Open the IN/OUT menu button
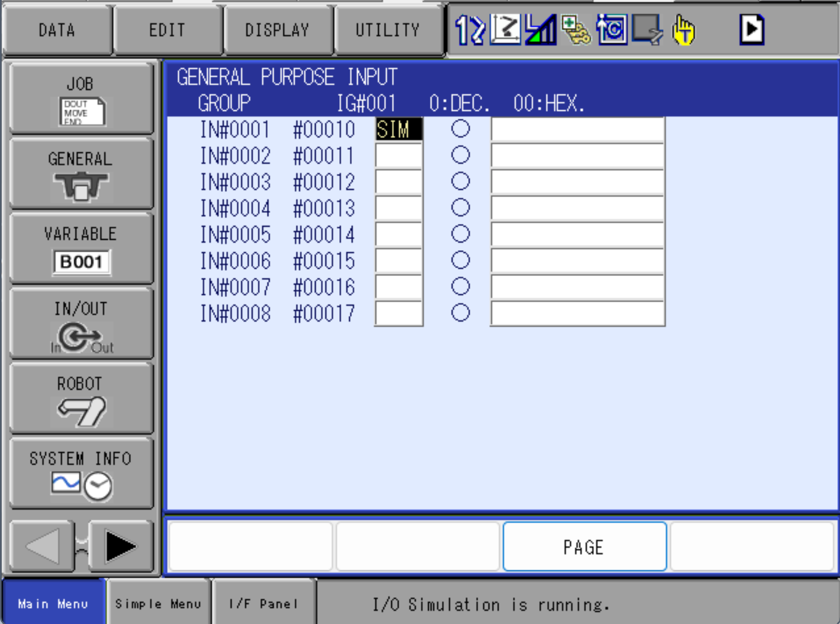The width and height of the screenshot is (840, 624). click(x=81, y=324)
